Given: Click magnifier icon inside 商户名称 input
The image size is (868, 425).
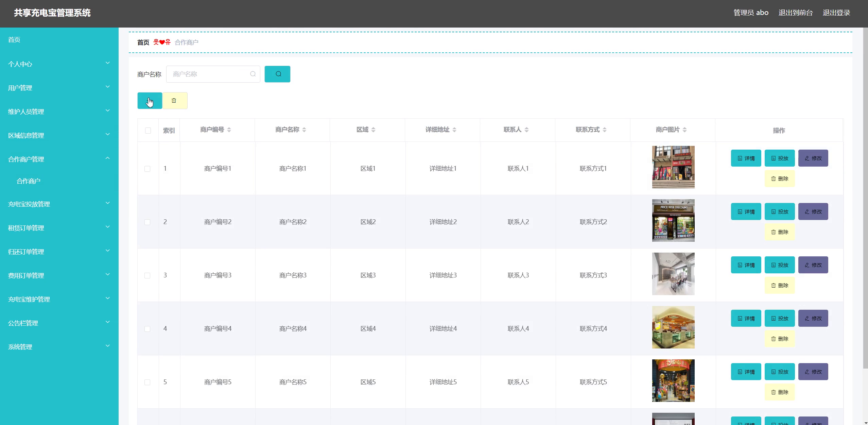Looking at the screenshot, I should coord(253,74).
